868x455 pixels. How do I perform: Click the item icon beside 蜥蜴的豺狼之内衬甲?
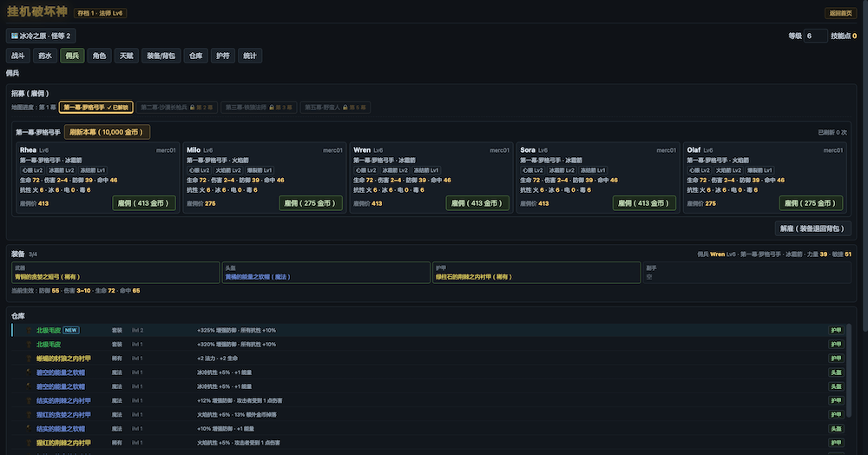[x=30, y=359]
